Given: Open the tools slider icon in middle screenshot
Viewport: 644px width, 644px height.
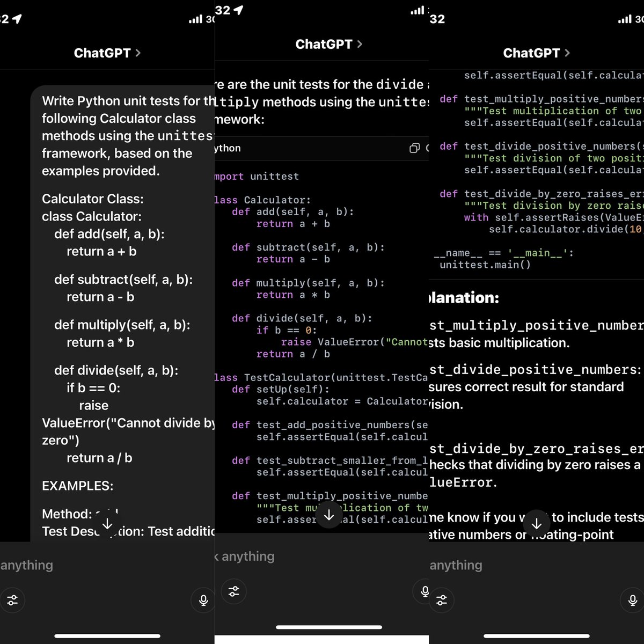Looking at the screenshot, I should [234, 591].
